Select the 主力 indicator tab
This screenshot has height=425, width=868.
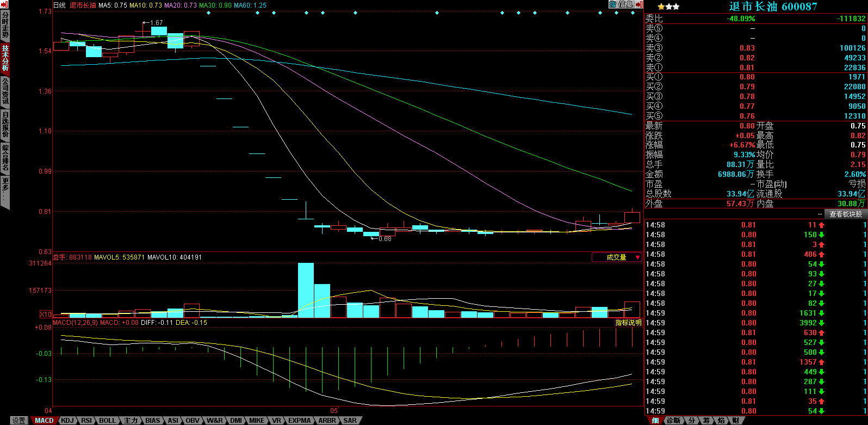(x=131, y=421)
